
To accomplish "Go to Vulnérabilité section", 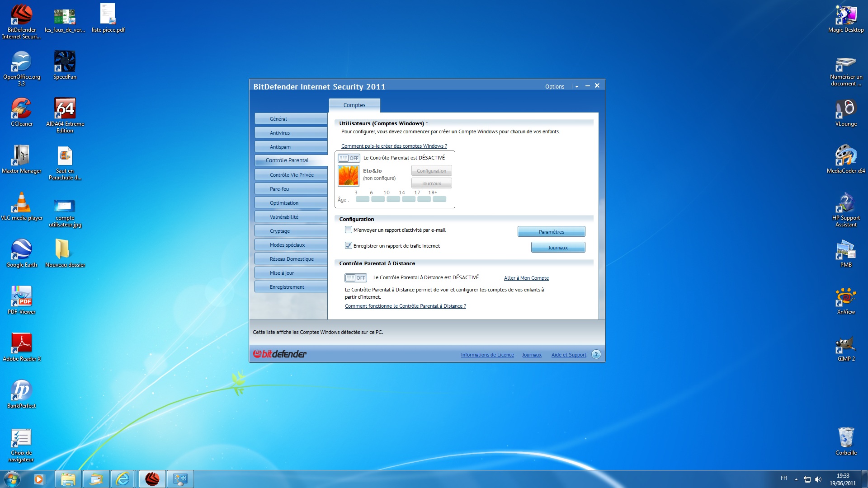I will click(291, 216).
